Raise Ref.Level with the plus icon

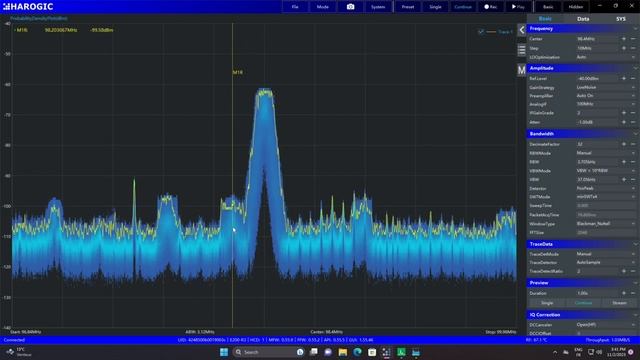(x=624, y=78)
